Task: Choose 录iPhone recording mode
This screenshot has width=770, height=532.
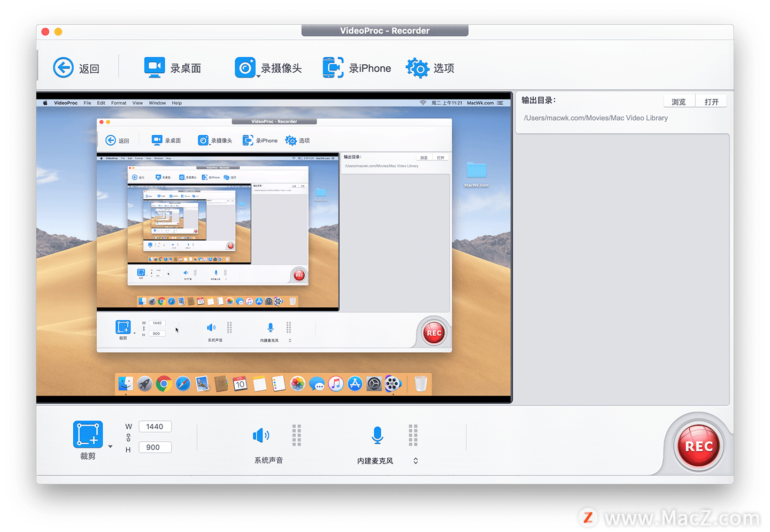Action: (x=357, y=68)
